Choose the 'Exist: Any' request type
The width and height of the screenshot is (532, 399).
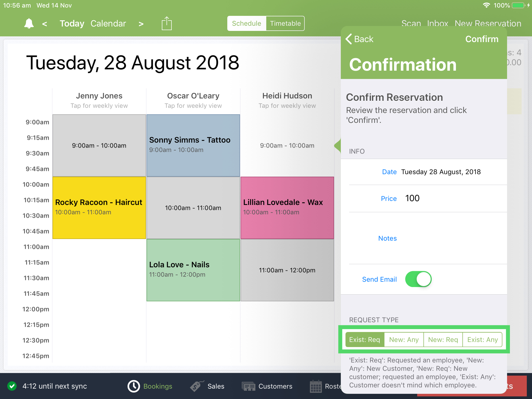(x=482, y=340)
